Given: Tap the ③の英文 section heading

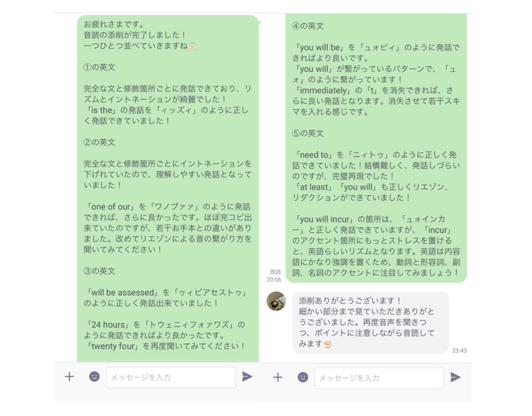Looking at the screenshot, I should (x=99, y=271).
